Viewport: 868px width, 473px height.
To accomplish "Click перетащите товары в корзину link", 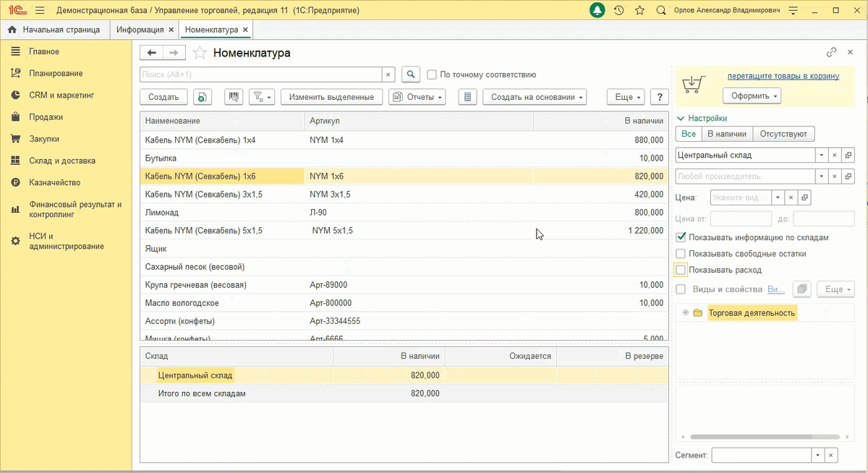I will point(783,76).
